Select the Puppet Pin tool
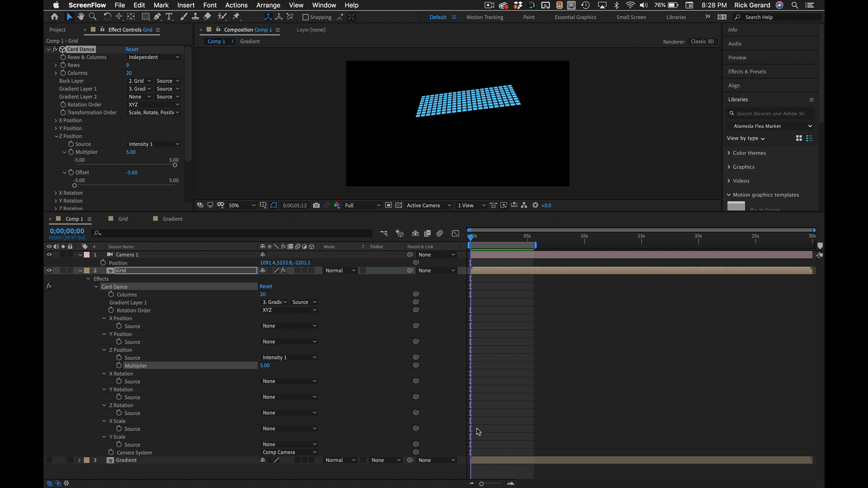 (x=236, y=17)
